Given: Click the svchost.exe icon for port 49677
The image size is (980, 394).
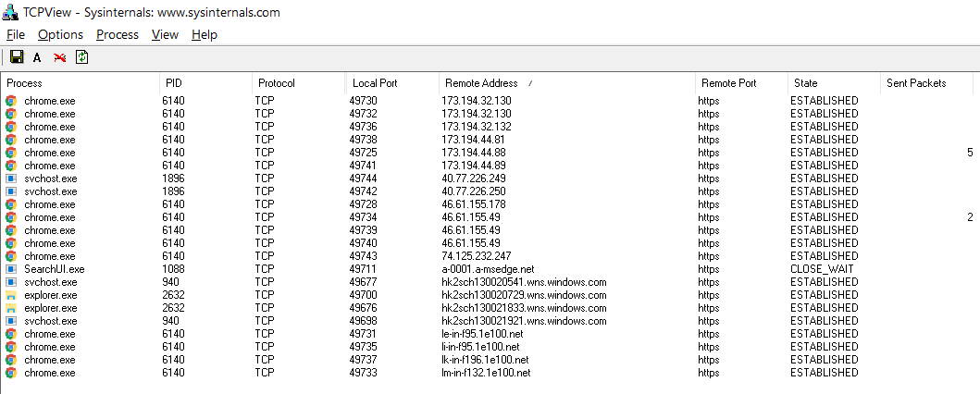Looking at the screenshot, I should [x=11, y=282].
